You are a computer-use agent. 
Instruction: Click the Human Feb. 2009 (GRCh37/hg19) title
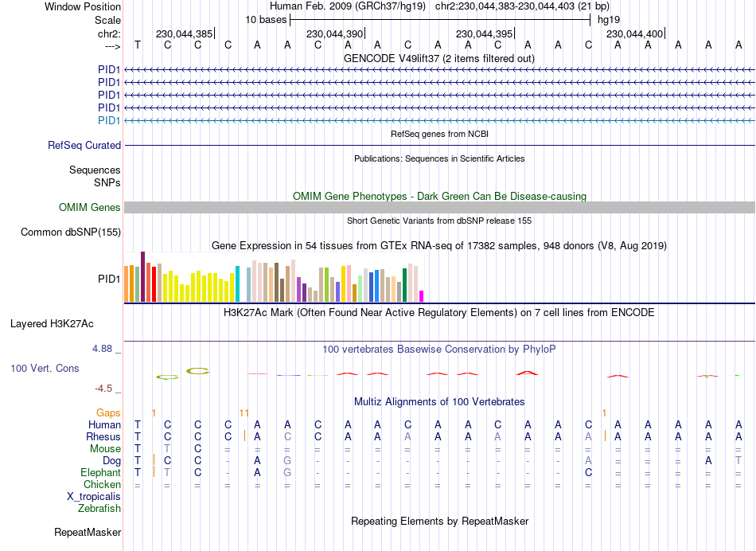(348, 6)
